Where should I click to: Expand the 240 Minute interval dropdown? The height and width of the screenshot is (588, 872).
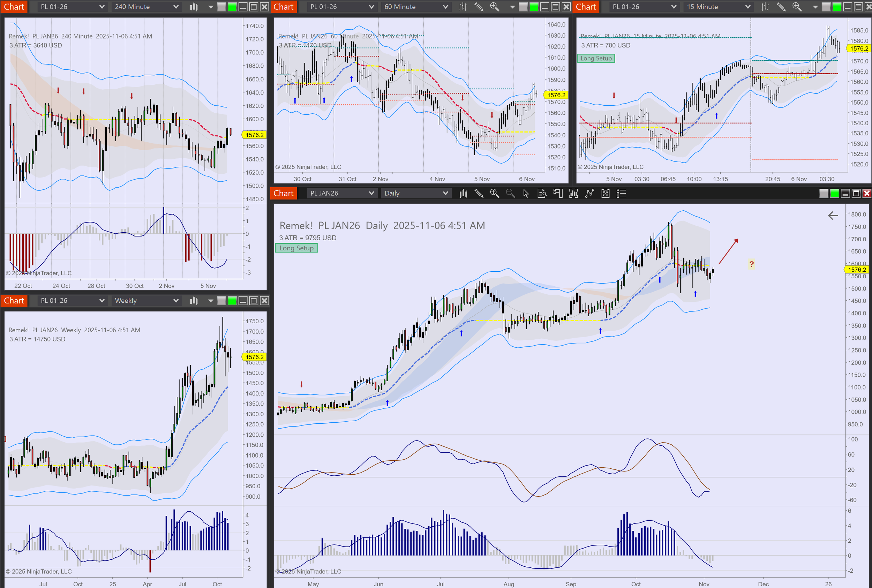[x=146, y=7]
